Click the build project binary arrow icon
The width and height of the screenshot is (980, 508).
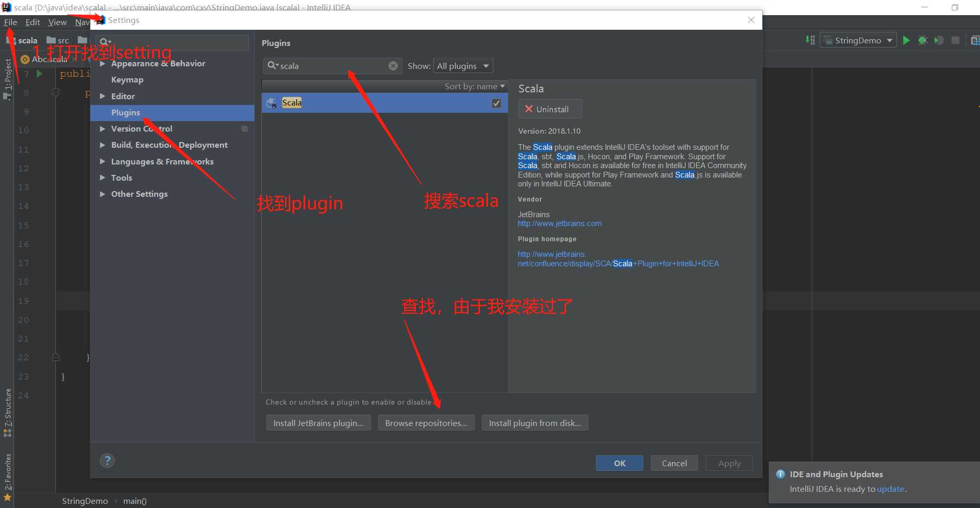[x=810, y=40]
